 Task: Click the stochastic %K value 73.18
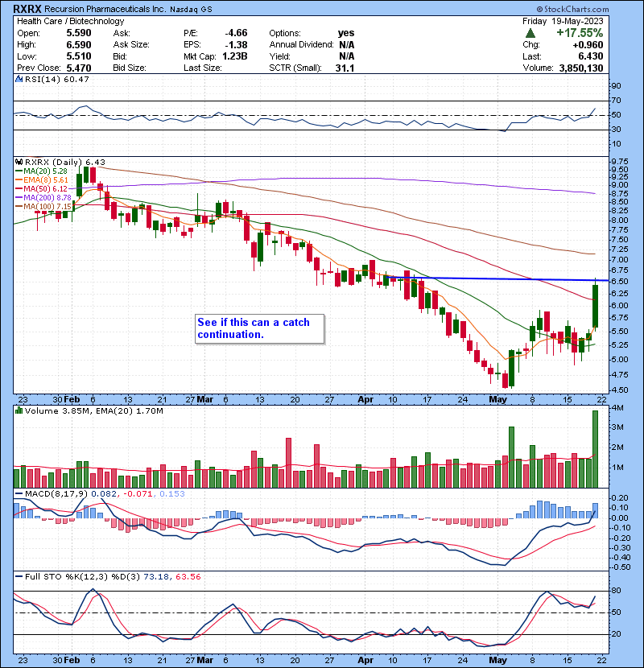156,577
